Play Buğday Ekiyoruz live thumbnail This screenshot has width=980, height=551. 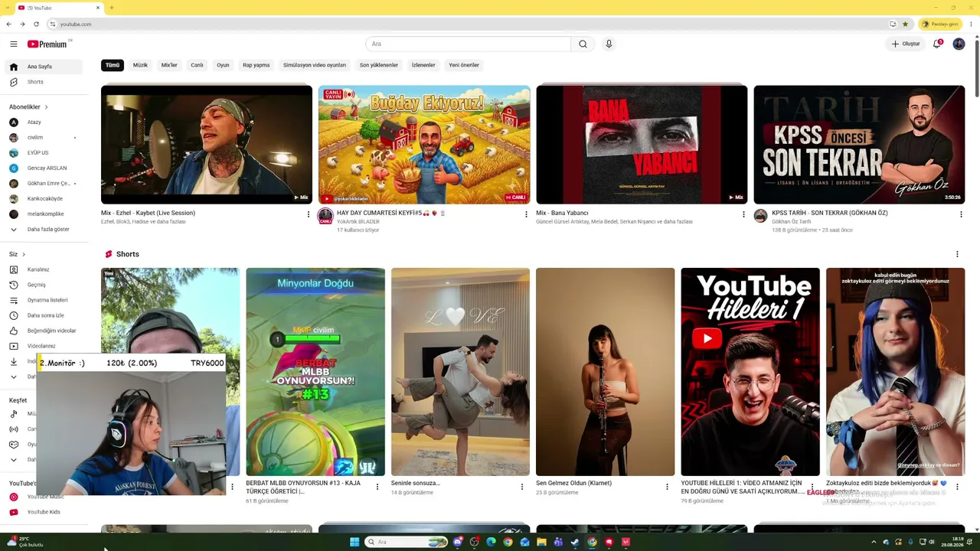[424, 145]
